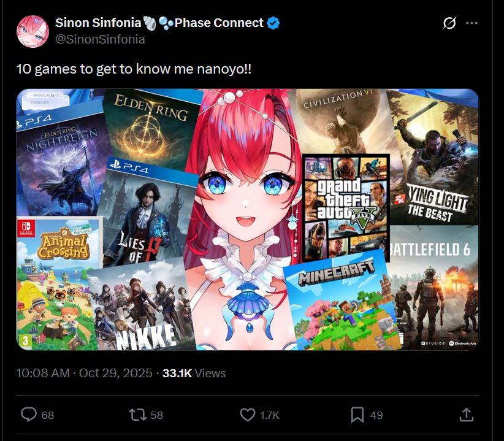Click the bubbles emoji beside Phase Connect
The width and height of the screenshot is (504, 441).
click(x=166, y=23)
